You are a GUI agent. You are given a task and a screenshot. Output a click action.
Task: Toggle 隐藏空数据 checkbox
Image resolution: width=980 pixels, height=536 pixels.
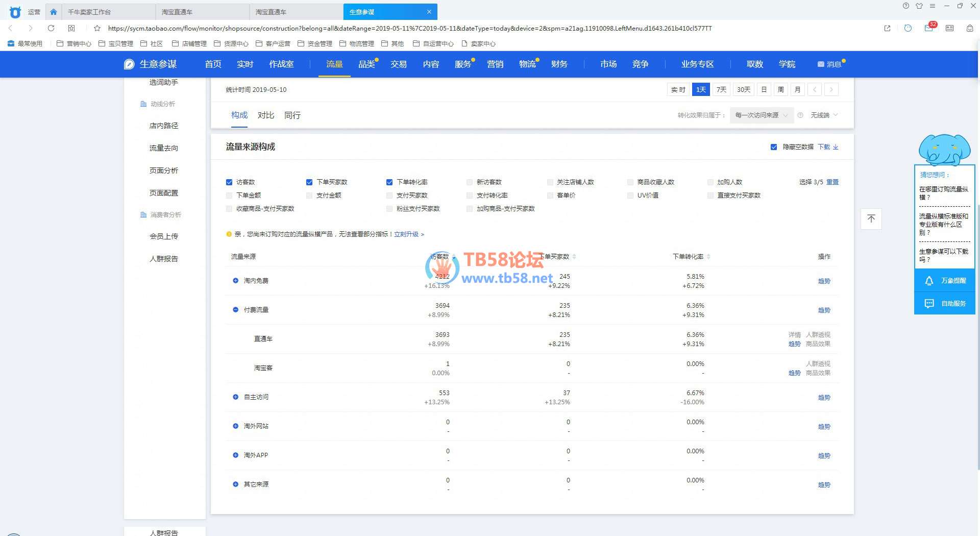(x=774, y=147)
